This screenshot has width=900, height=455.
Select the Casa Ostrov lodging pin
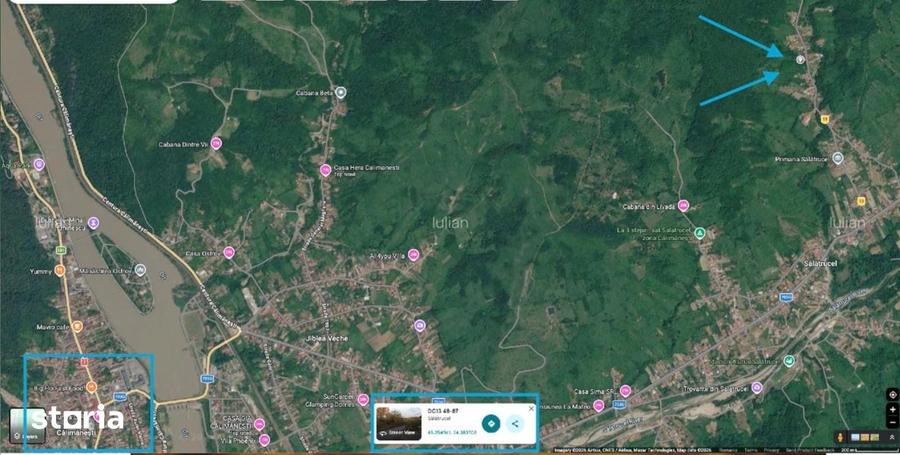229,252
